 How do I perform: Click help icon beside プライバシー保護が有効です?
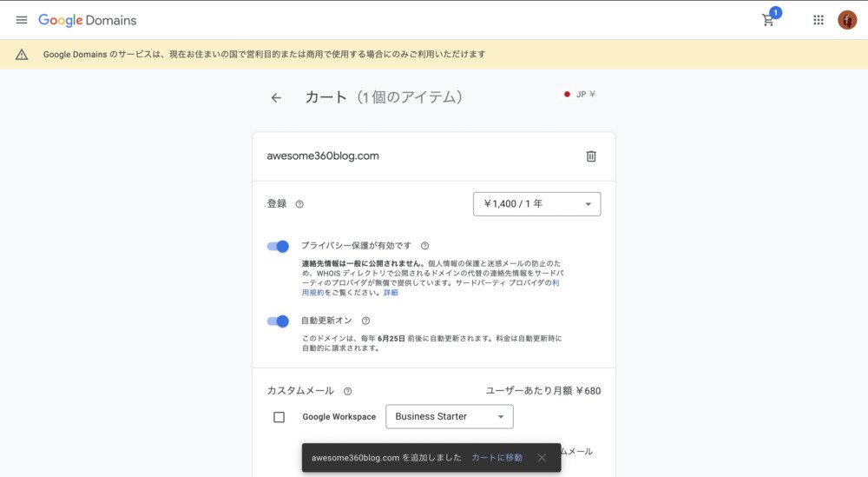(x=424, y=245)
